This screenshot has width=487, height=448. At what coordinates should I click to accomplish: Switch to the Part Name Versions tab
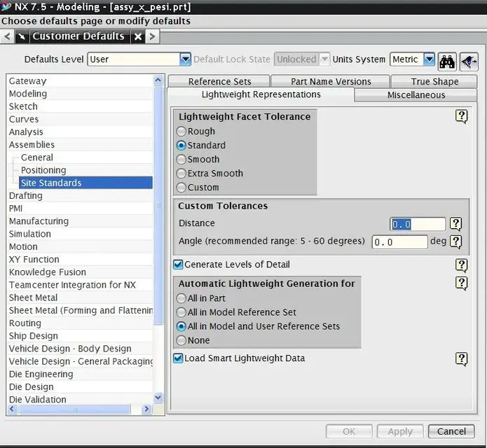(x=331, y=81)
